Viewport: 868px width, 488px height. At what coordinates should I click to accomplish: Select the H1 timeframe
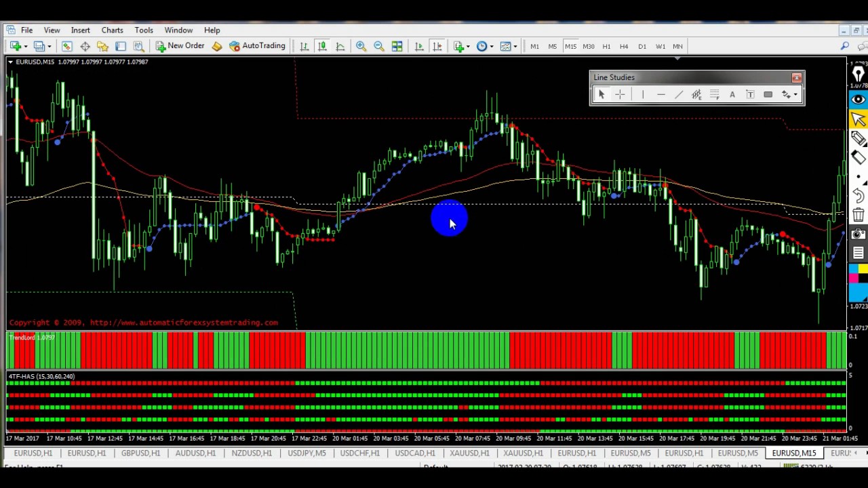[x=606, y=46]
